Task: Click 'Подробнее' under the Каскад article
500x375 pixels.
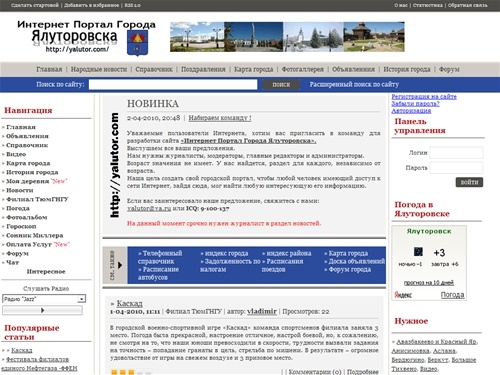Action: 363,372
